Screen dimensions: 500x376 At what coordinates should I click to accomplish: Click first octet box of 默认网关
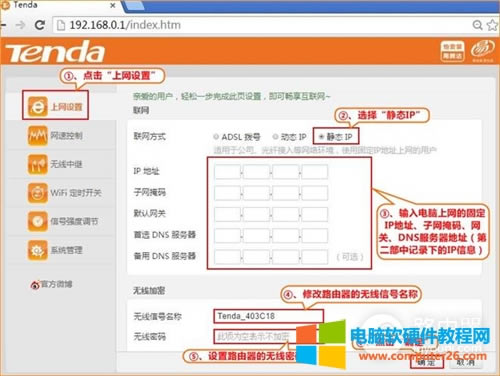[x=227, y=214]
